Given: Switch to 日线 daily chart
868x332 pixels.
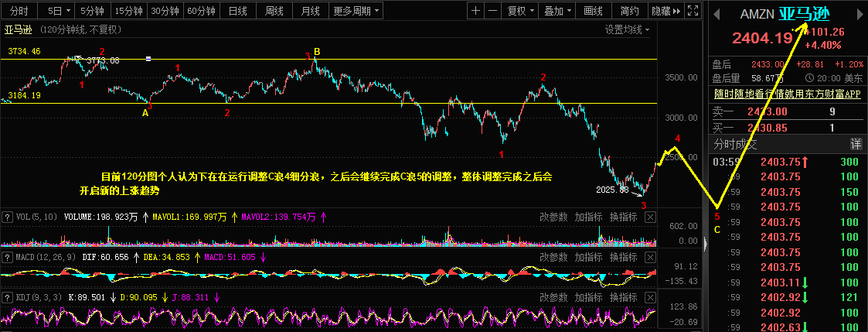Looking at the screenshot, I should [238, 10].
